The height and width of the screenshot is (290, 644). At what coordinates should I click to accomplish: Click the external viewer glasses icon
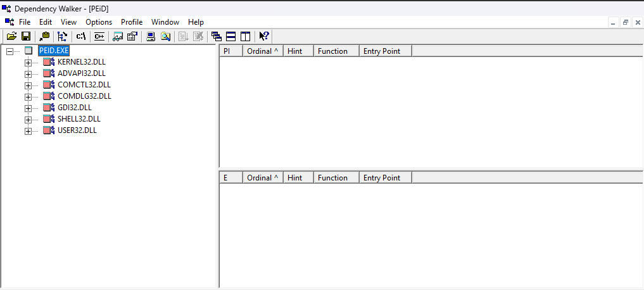pos(118,36)
